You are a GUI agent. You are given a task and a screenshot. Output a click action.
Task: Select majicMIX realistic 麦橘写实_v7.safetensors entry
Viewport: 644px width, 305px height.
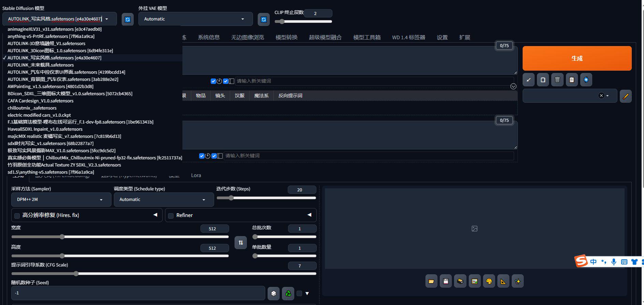coord(64,136)
